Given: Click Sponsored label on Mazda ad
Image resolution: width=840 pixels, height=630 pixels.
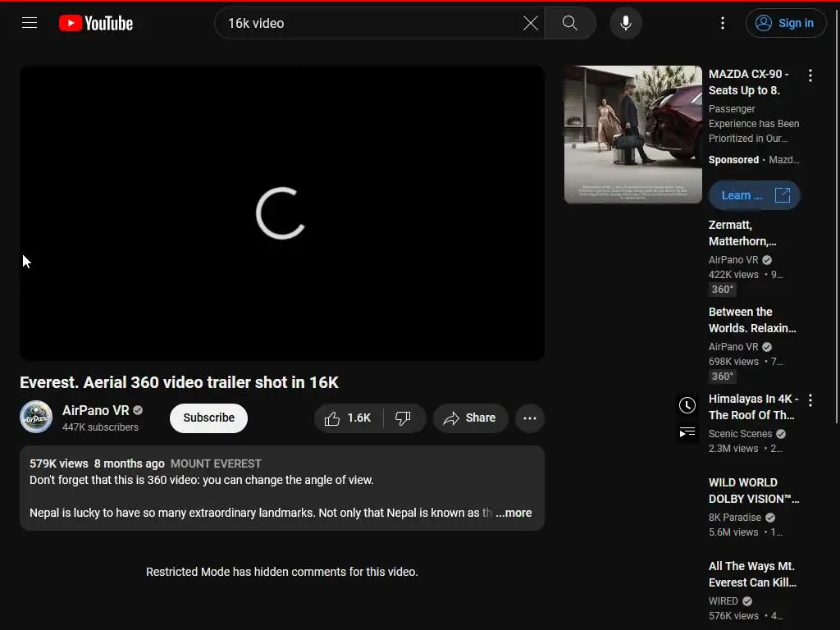Looking at the screenshot, I should 733,160.
